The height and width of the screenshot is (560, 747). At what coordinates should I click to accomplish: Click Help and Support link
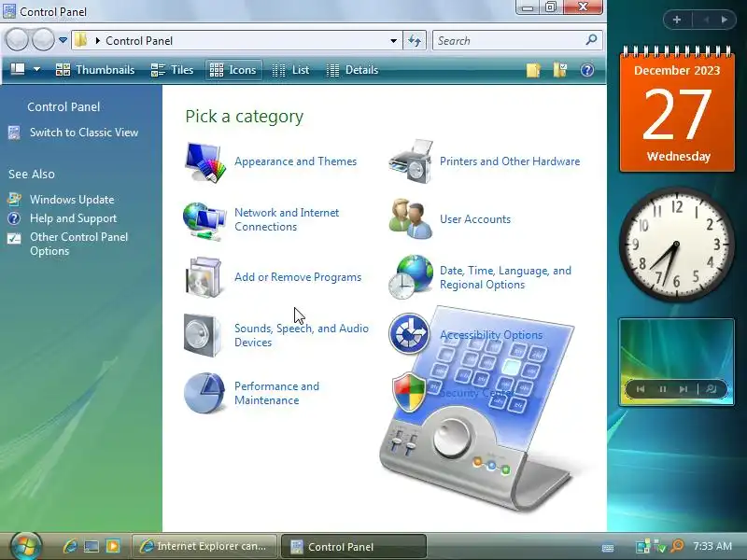point(73,218)
